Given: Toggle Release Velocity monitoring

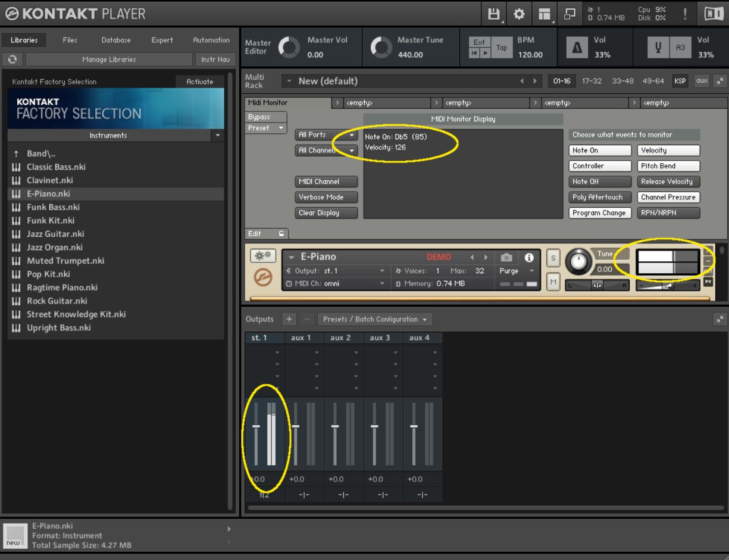Looking at the screenshot, I should [x=668, y=182].
